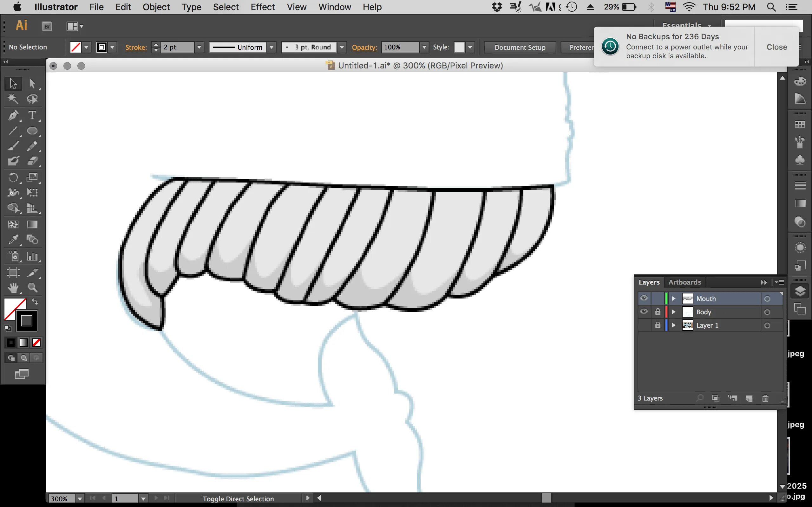The image size is (812, 507).
Task: Click the delete layer trash icon
Action: [765, 398]
